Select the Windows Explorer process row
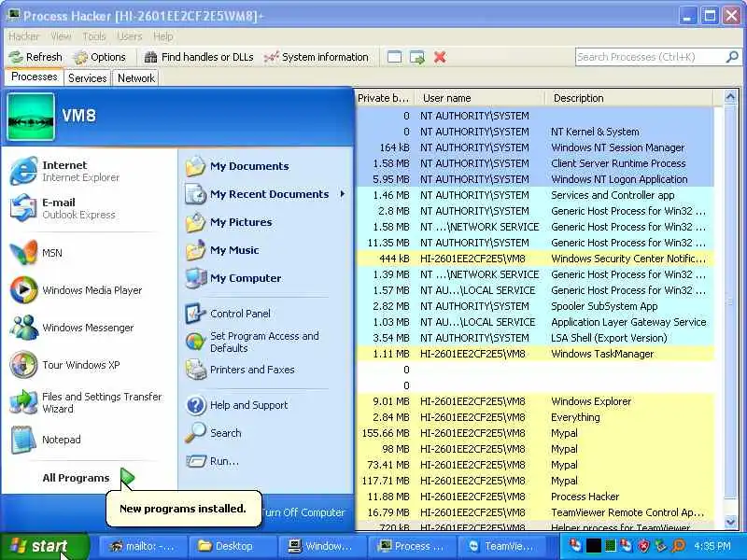Screen dimensions: 747x560 pyautogui.click(x=534, y=401)
